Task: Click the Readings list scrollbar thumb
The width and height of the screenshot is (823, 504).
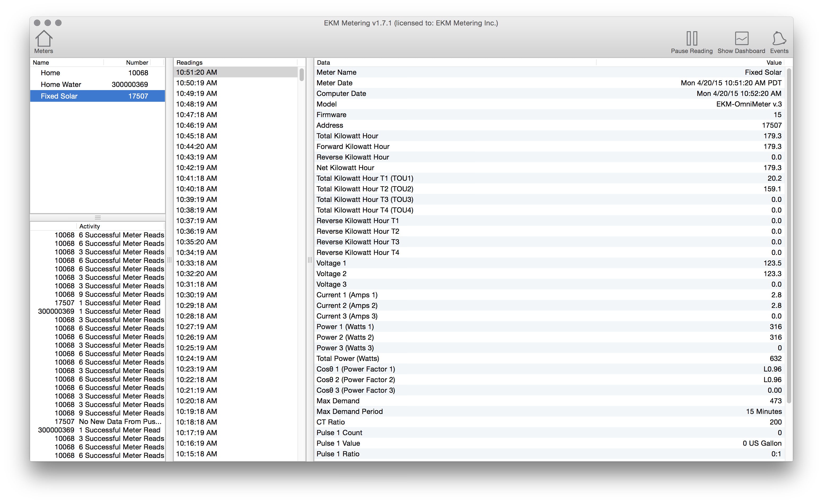Action: click(302, 74)
